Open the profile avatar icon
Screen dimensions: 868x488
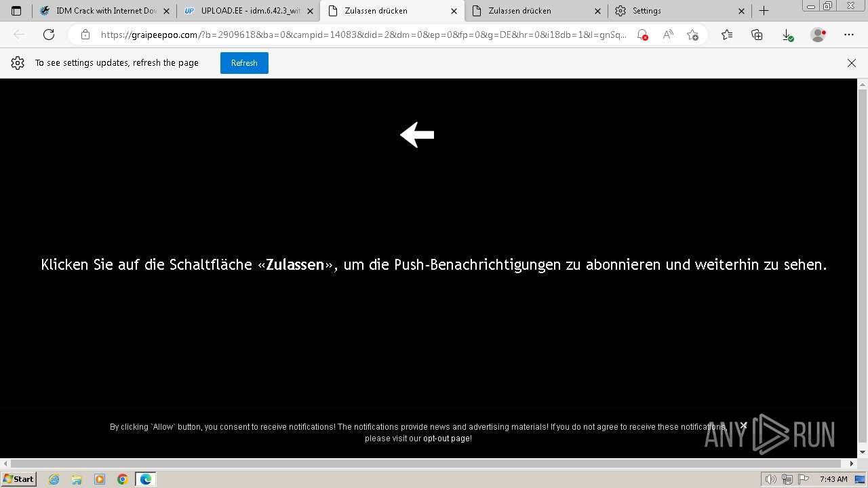pos(818,35)
